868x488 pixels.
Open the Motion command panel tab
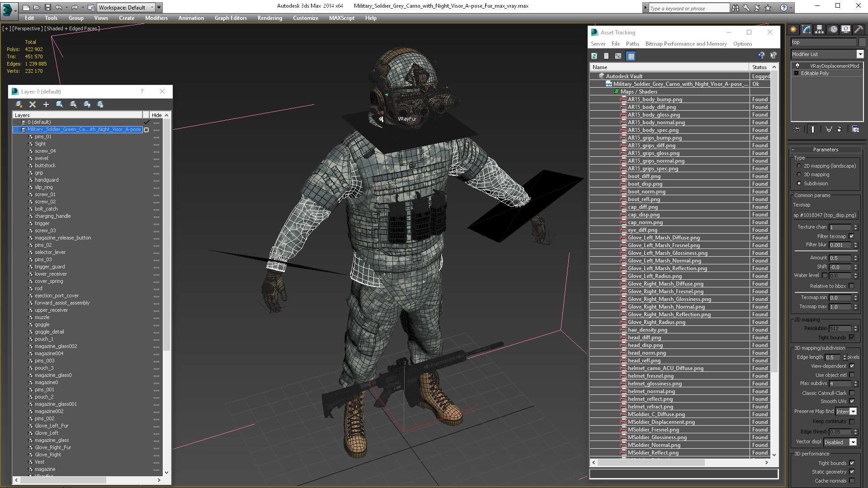click(x=833, y=29)
